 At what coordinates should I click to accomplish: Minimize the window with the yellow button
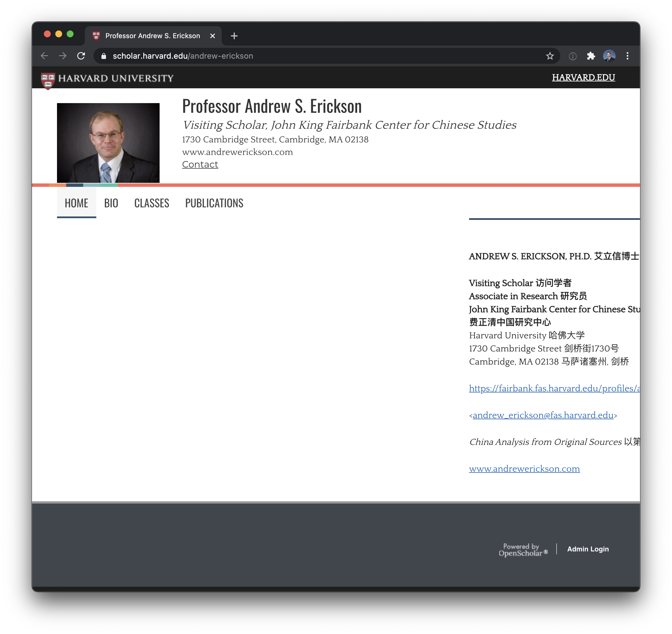pyautogui.click(x=59, y=34)
